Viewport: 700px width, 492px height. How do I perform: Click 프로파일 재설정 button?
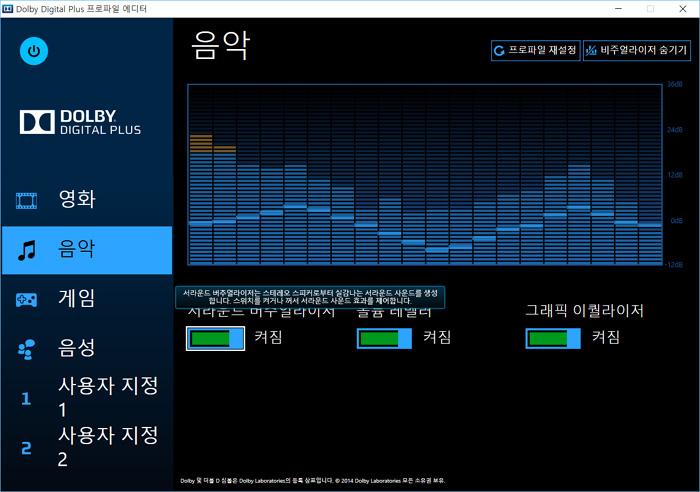pos(536,50)
